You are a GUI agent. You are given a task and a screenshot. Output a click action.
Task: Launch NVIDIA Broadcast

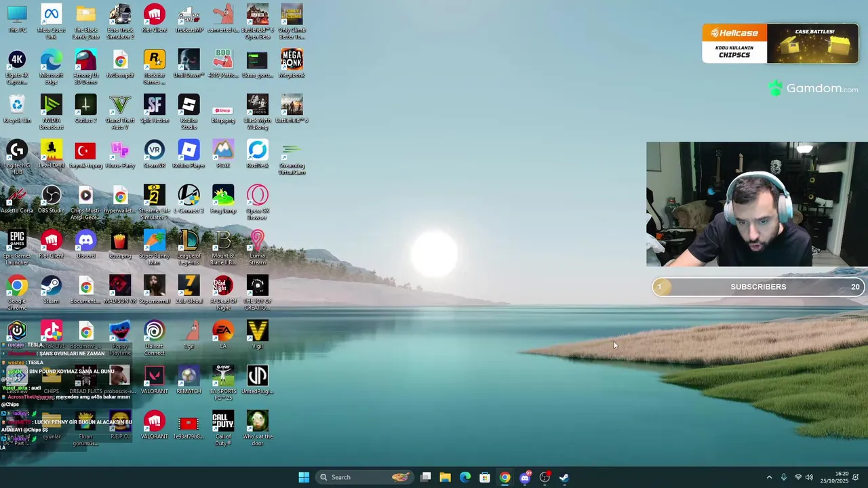(x=52, y=113)
